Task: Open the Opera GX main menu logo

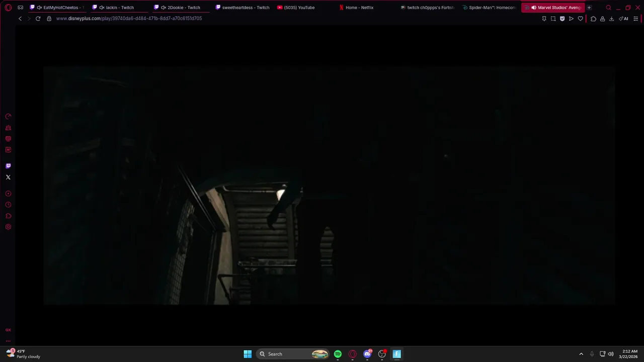Action: click(x=8, y=8)
